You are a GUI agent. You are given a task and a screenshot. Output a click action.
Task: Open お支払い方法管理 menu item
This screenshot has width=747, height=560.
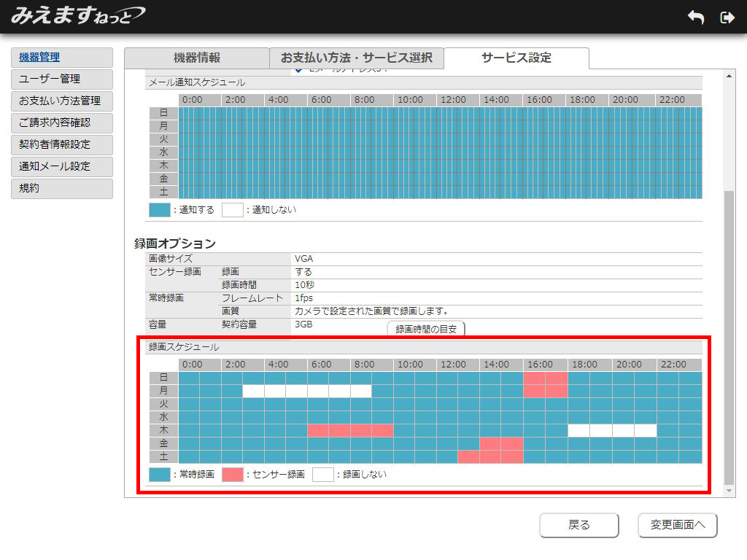[x=62, y=101]
